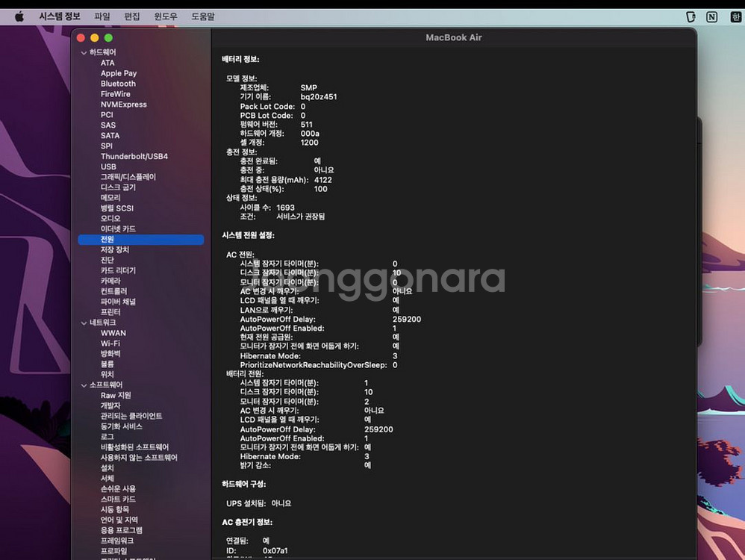The image size is (745, 560).
Task: Select Bluetooth in the sidebar
Action: 118,84
